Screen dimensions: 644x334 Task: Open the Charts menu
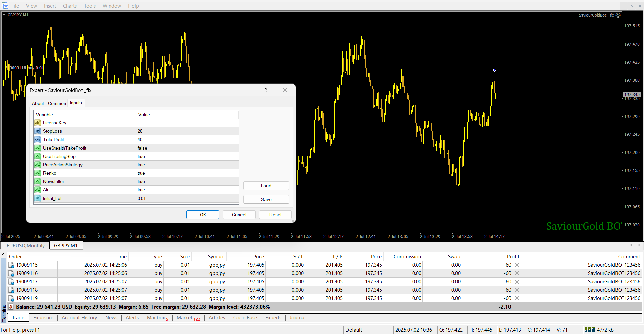click(x=70, y=6)
